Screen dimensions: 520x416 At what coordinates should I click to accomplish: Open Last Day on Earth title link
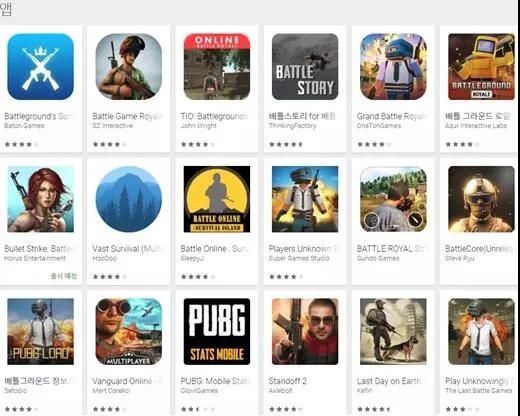click(389, 381)
